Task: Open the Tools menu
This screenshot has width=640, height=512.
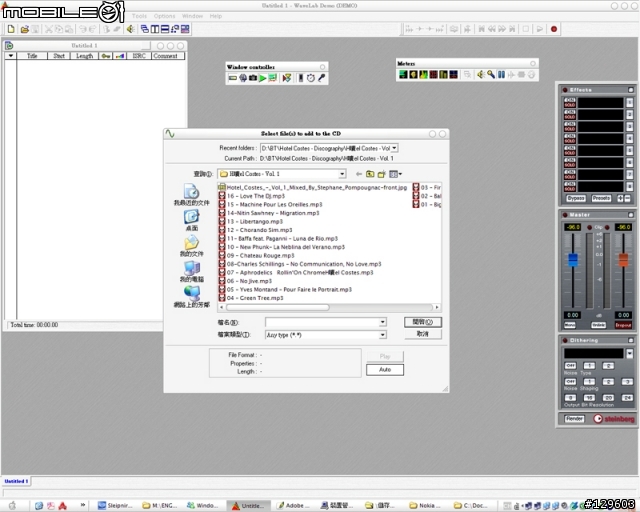Action: coord(139,16)
